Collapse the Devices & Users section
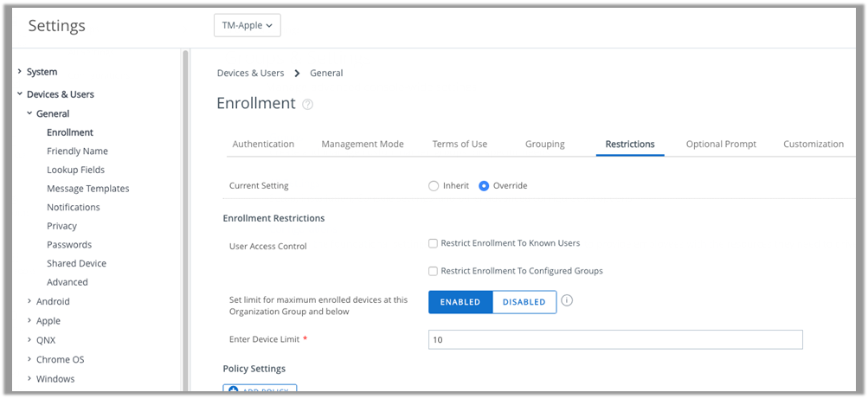 (19, 94)
